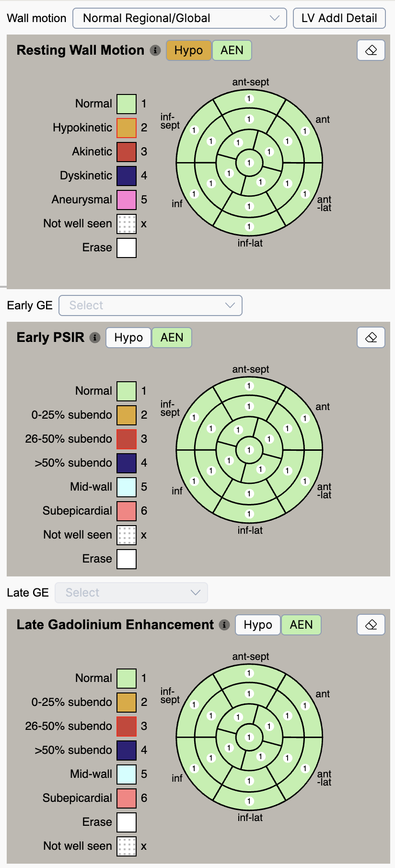Click eraser icon in Resting Wall Motion panel

point(371,50)
